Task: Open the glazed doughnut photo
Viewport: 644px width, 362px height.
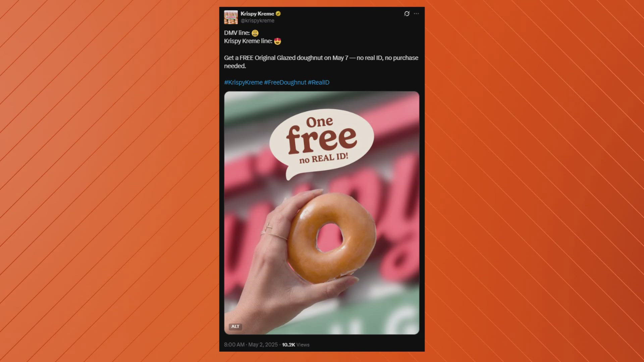Action: click(322, 213)
